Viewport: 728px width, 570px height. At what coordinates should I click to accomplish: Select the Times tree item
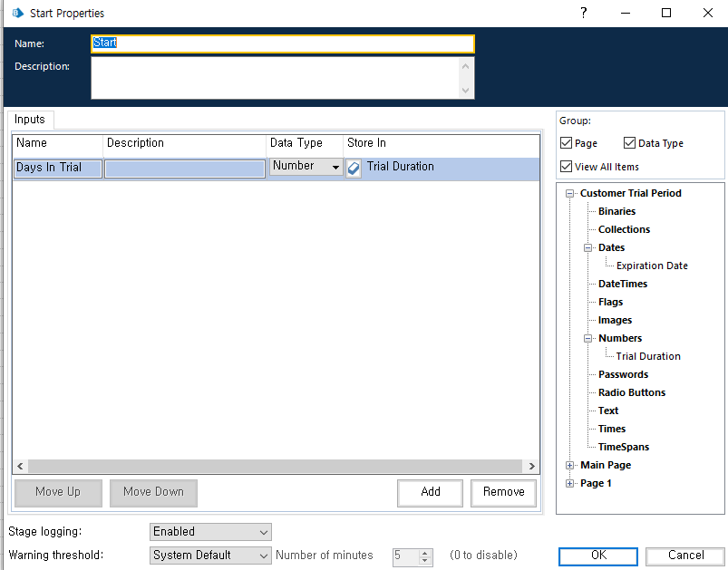click(611, 429)
